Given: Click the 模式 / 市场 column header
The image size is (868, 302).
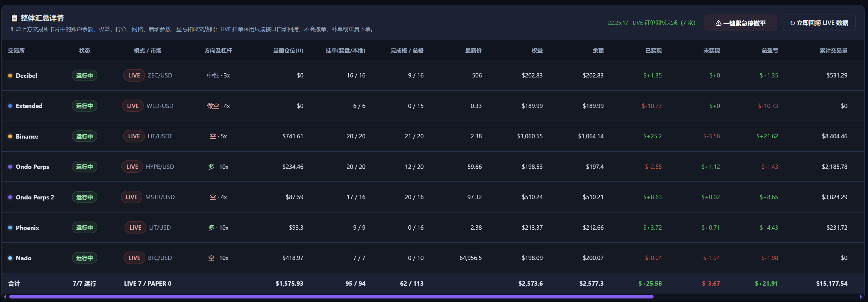Looking at the screenshot, I should (148, 50).
